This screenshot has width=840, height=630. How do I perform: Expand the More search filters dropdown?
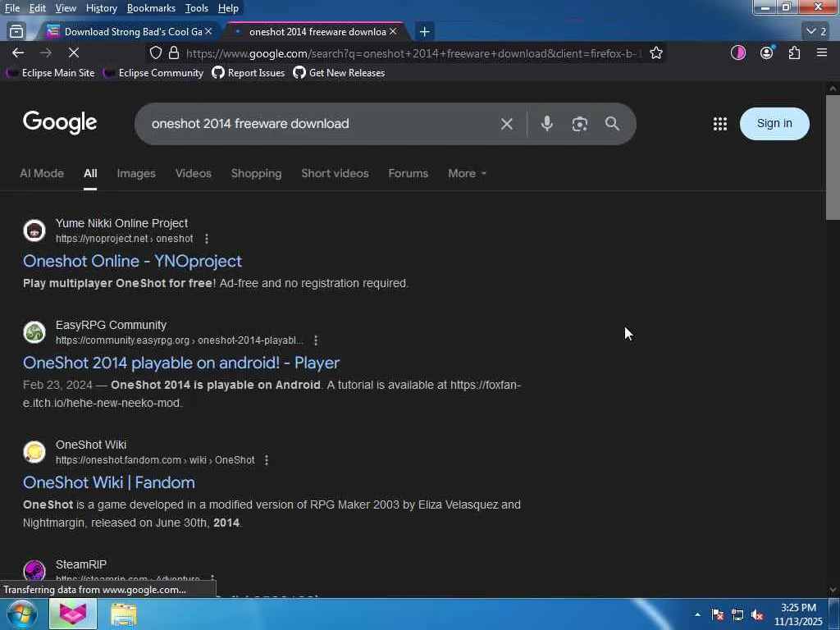[467, 174]
